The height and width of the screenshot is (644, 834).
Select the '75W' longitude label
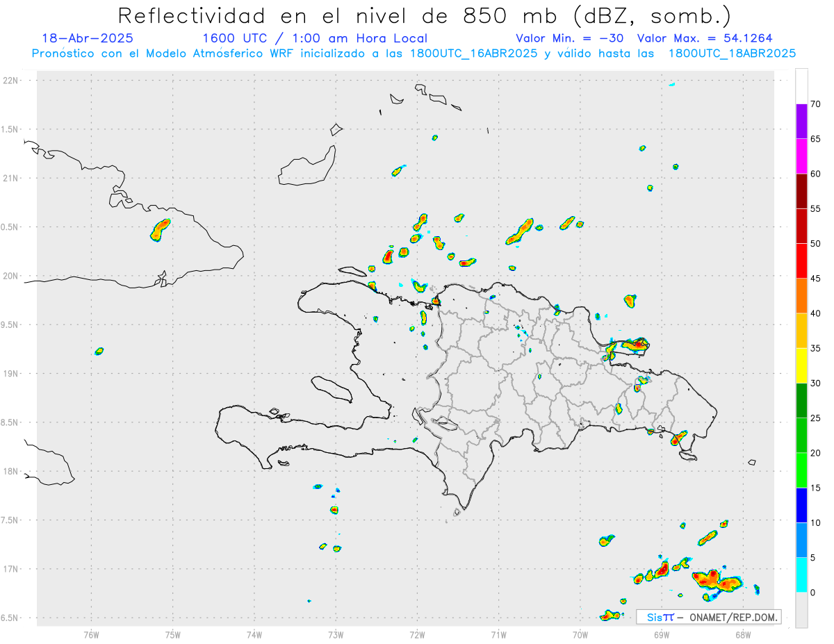pos(173,634)
